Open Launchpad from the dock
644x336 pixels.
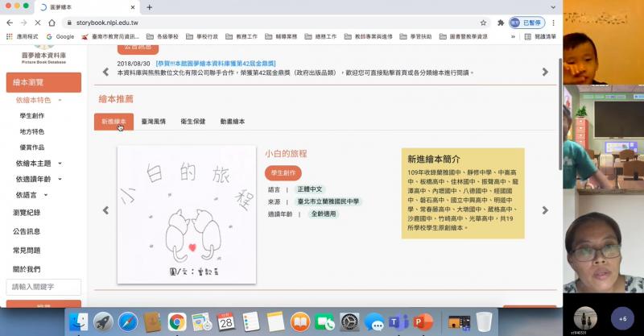(x=103, y=321)
